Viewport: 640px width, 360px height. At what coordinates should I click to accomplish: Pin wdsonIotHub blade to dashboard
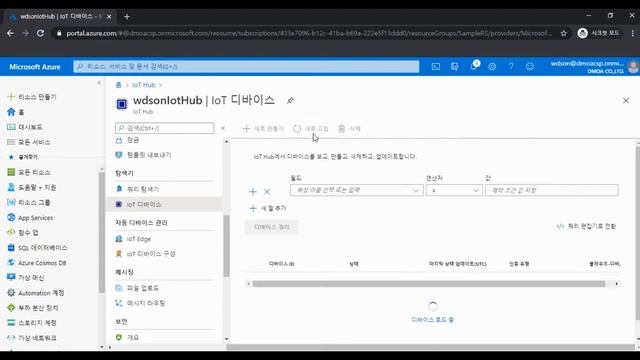coord(290,100)
